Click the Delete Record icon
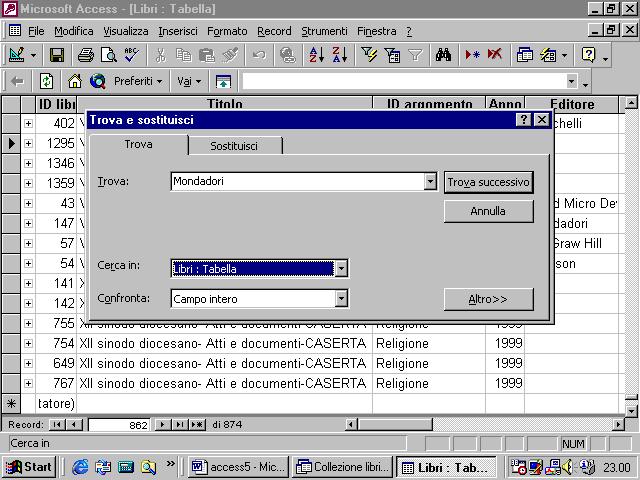The height and width of the screenshot is (480, 640). click(x=495, y=55)
